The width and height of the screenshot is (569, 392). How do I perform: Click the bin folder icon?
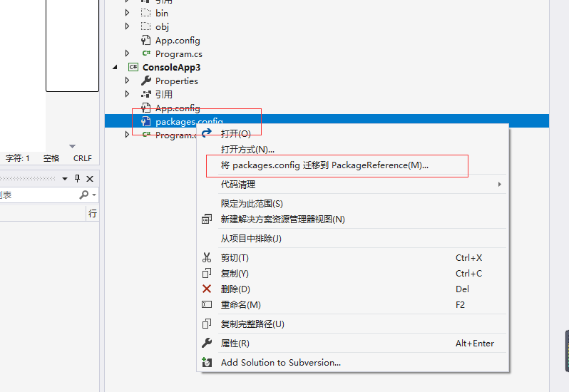146,13
